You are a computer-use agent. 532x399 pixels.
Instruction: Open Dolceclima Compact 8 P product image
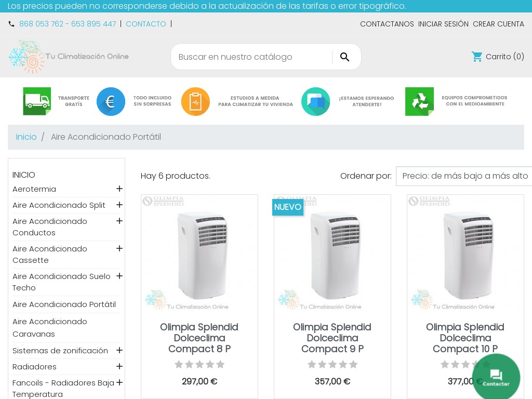click(x=199, y=254)
